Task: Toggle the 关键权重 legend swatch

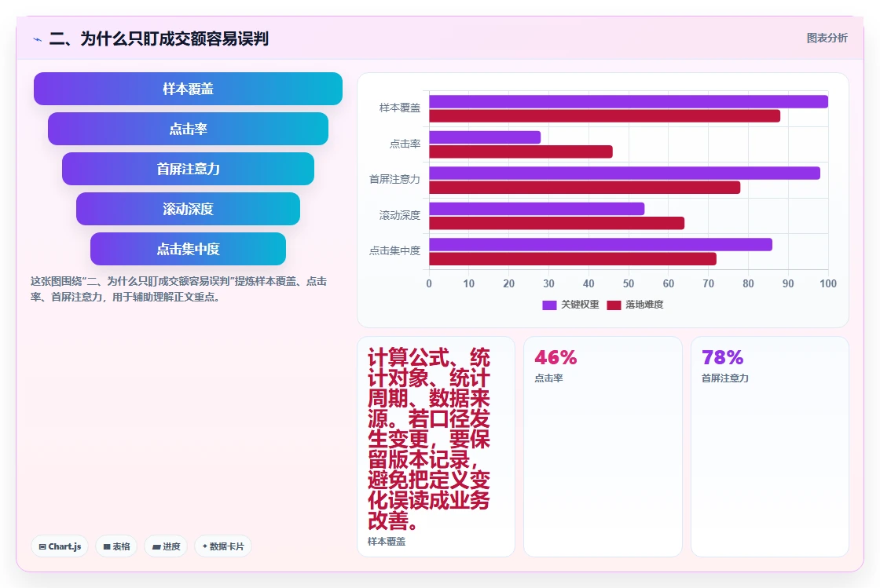Action: pyautogui.click(x=549, y=305)
